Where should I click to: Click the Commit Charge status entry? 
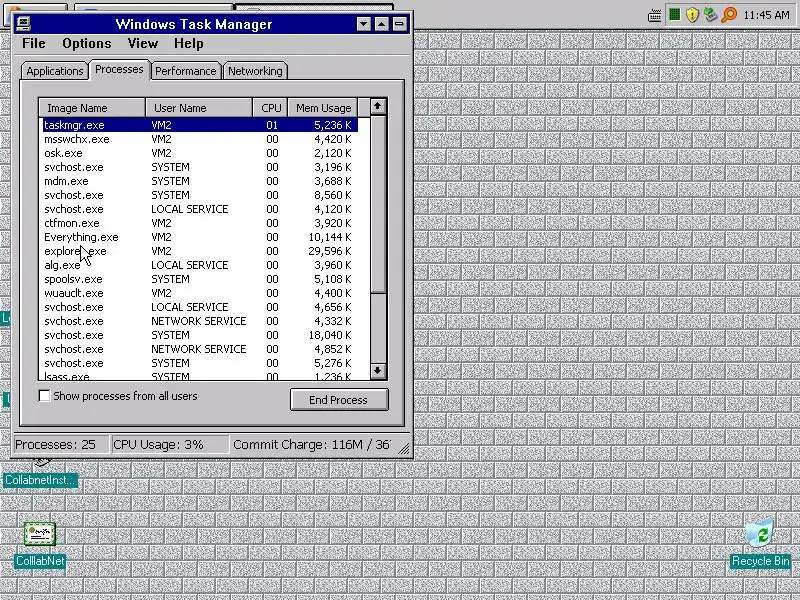(311, 444)
